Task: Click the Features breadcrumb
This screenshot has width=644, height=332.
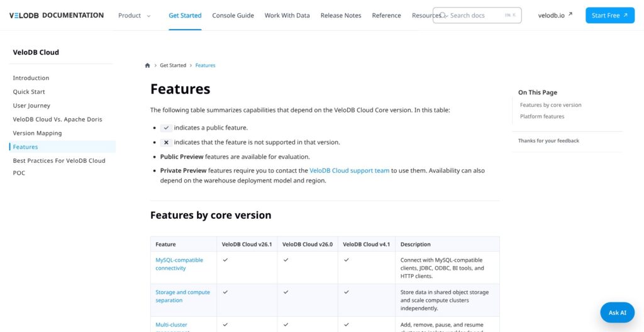Action: coord(206,65)
